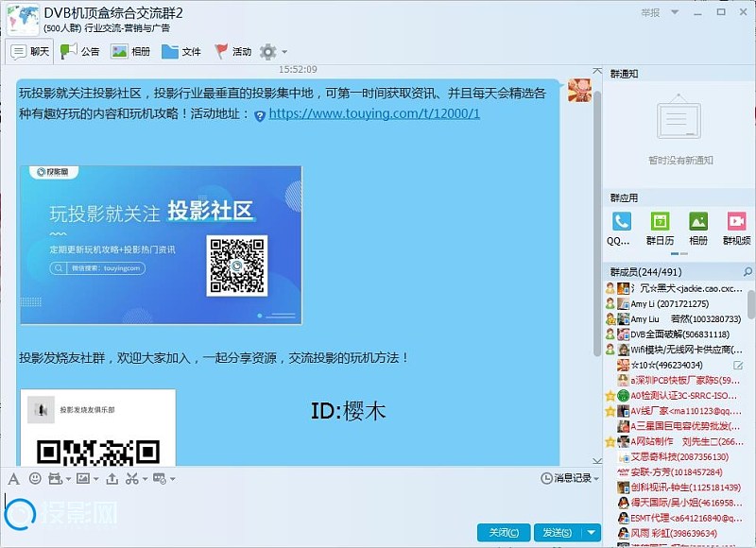Open the 相册 album tab
Viewport: 756px width, 548px height.
click(x=130, y=52)
